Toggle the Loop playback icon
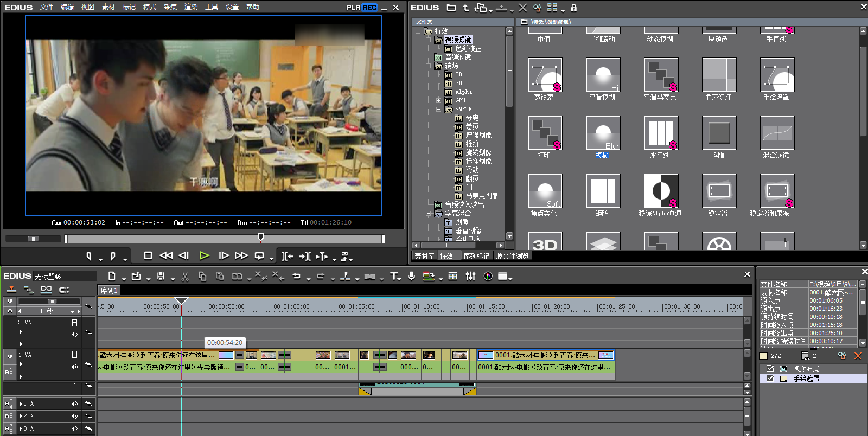 point(260,256)
